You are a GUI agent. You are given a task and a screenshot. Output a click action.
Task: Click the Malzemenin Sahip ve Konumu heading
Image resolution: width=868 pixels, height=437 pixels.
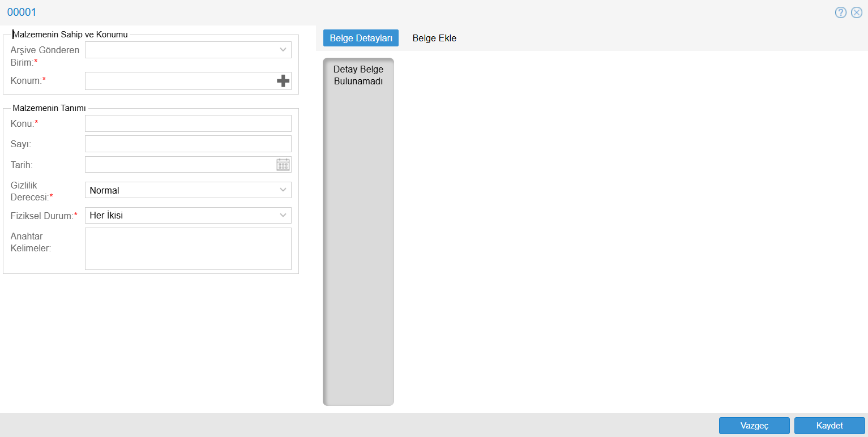click(x=70, y=34)
